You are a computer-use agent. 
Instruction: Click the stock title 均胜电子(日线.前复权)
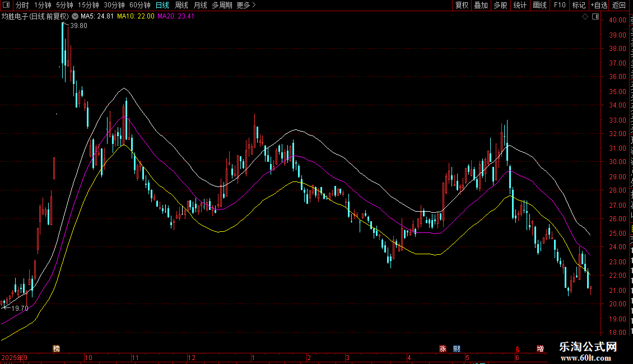(35, 17)
